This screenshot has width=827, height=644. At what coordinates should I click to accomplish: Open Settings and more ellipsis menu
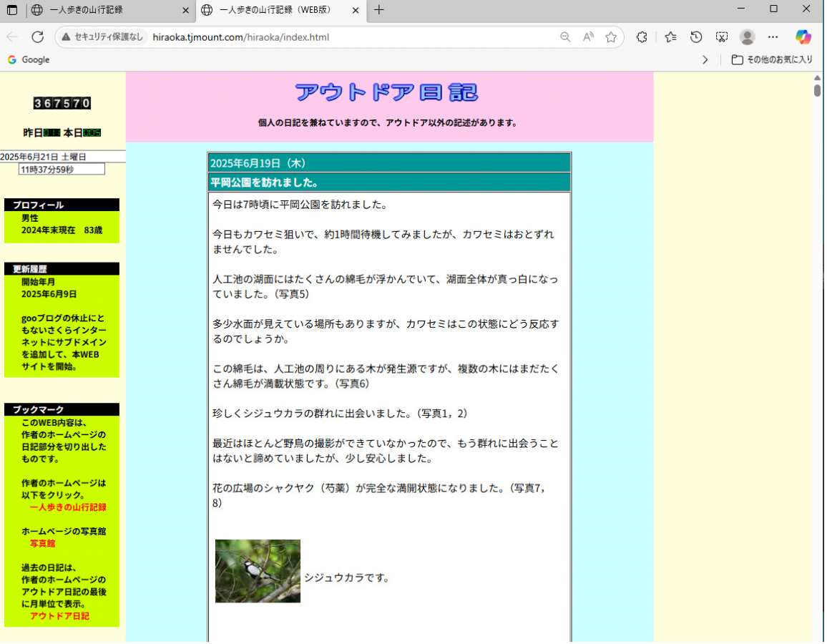773,37
